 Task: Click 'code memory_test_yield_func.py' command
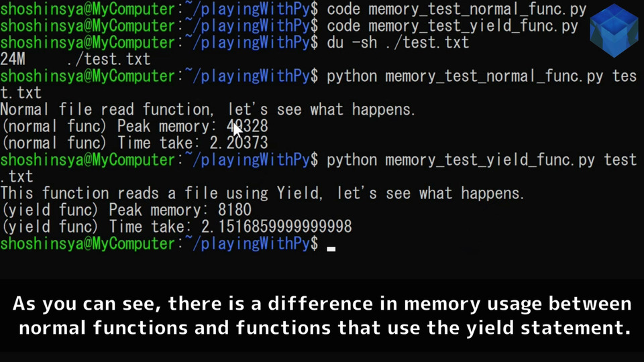[x=453, y=26]
